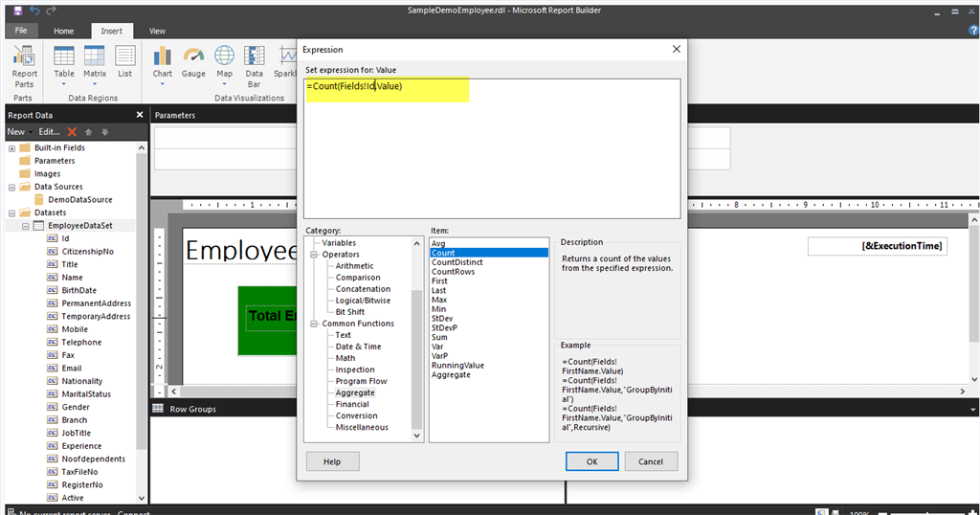Insert a Matrix data region
Screen dimensions: 980x515
coord(95,66)
